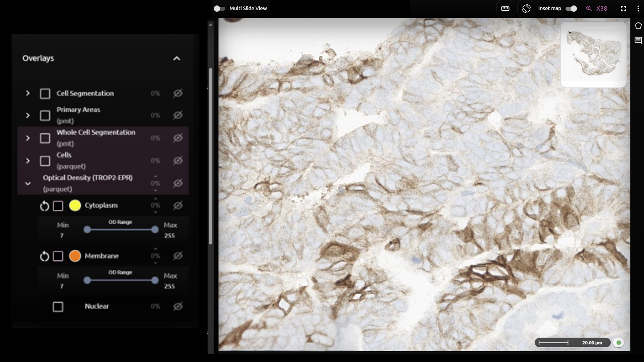This screenshot has height=362, width=644.
Task: Expand the Whole Cell Segmentation row
Action: [28, 138]
